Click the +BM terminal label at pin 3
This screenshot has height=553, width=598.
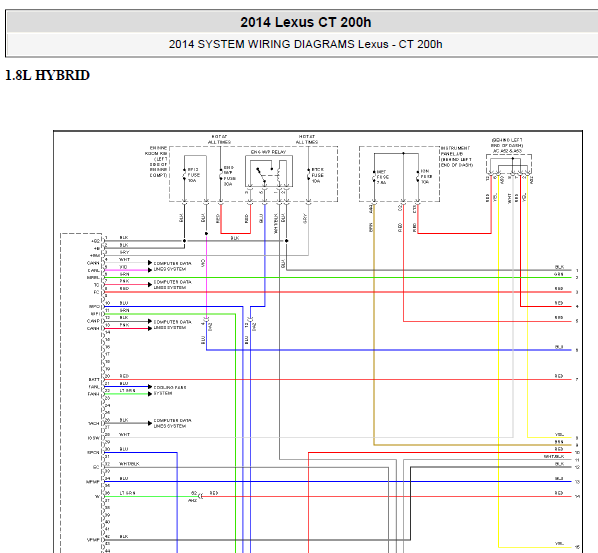95,256
